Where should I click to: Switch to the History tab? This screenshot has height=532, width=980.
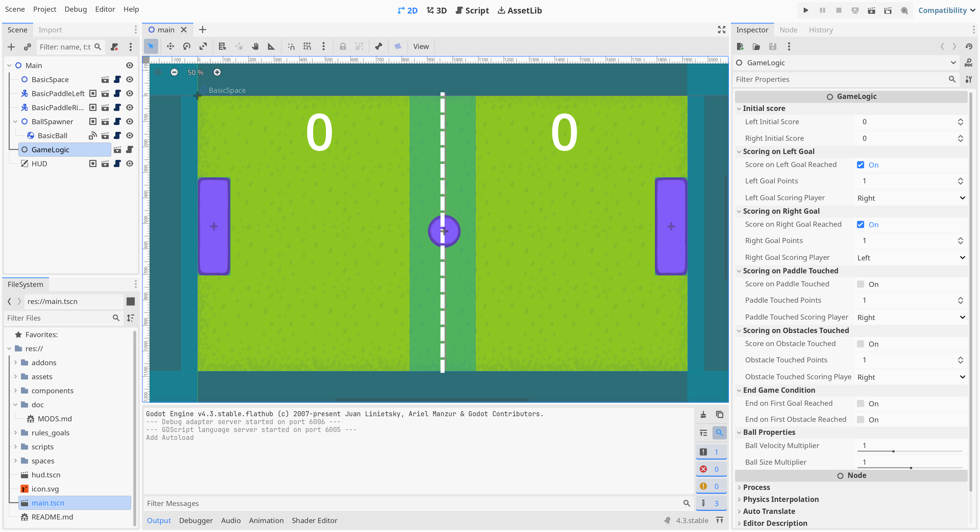[820, 30]
